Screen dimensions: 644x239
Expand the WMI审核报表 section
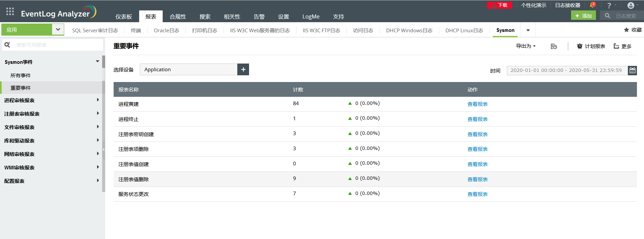tap(98, 167)
